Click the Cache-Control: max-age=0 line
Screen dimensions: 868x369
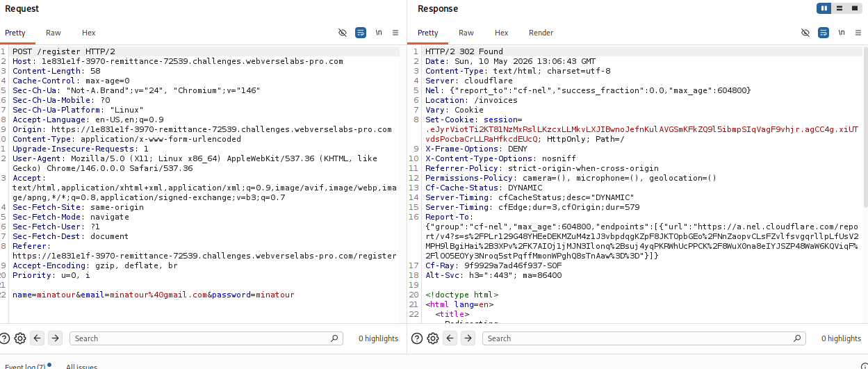[71, 81]
